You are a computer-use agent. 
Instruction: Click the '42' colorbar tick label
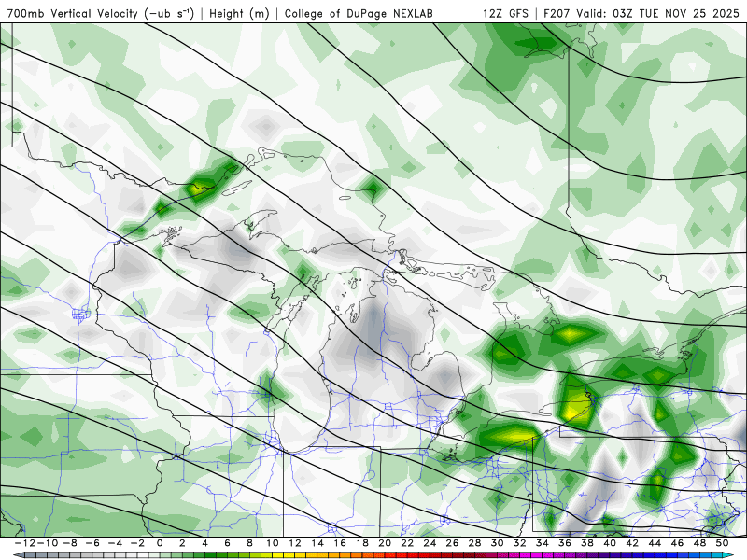pyautogui.click(x=632, y=543)
